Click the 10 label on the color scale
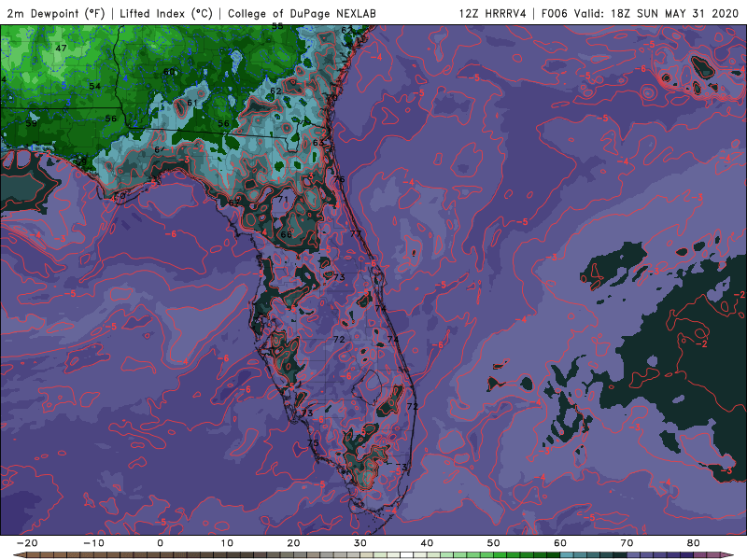747x560 pixels. [x=227, y=543]
